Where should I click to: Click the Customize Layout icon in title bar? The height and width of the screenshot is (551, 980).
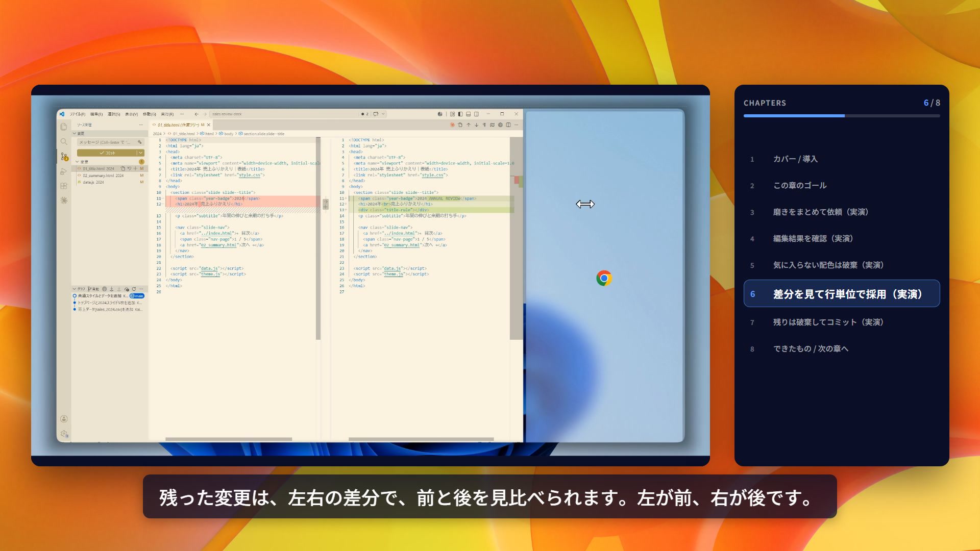(452, 114)
